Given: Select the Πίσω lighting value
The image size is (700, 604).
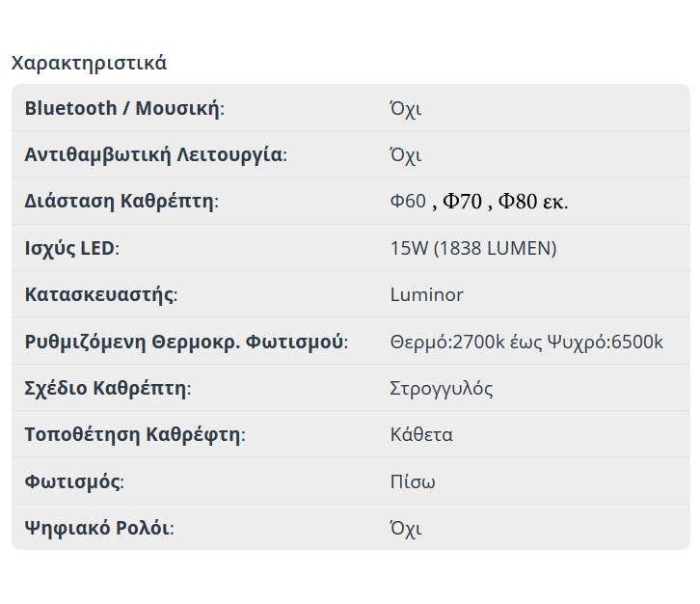Looking at the screenshot, I should tap(413, 481).
